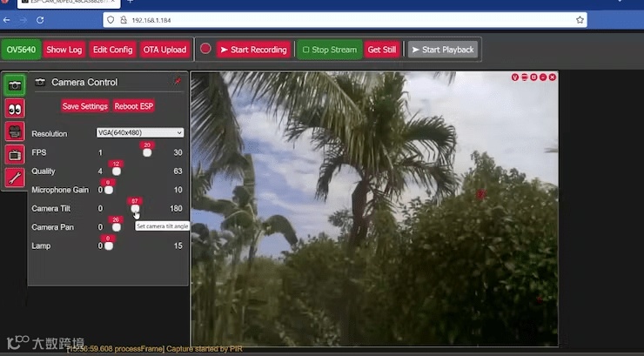644x356 pixels.
Task: Click the Quality label
Action: tap(44, 171)
